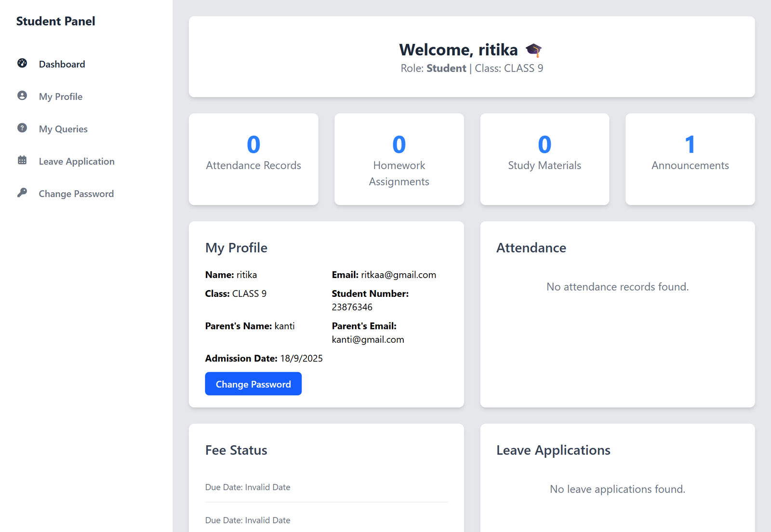Open the Study Materials card
This screenshot has width=771, height=532.
(x=544, y=159)
